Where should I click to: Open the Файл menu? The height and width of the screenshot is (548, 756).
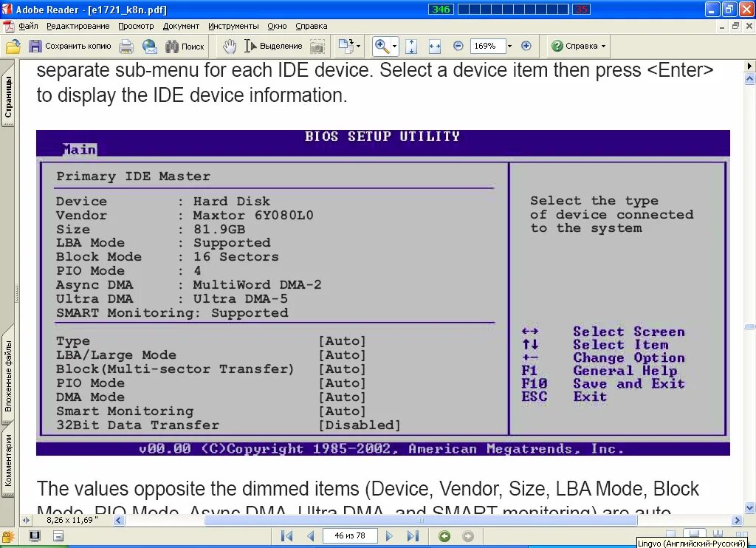click(x=28, y=26)
